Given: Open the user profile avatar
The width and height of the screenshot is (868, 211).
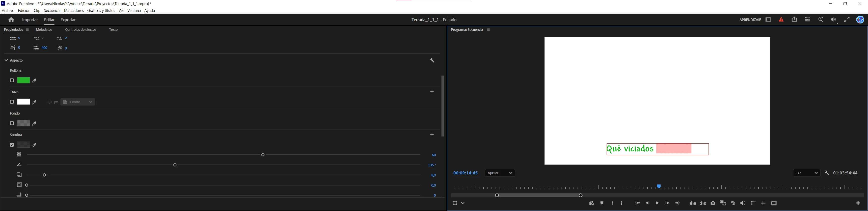Looking at the screenshot, I should click(860, 20).
